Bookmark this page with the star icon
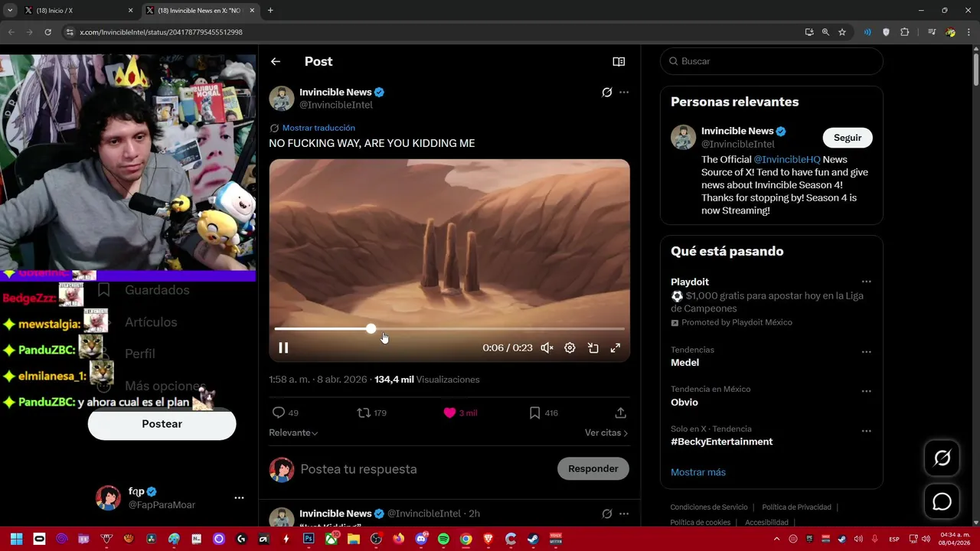 tap(842, 32)
